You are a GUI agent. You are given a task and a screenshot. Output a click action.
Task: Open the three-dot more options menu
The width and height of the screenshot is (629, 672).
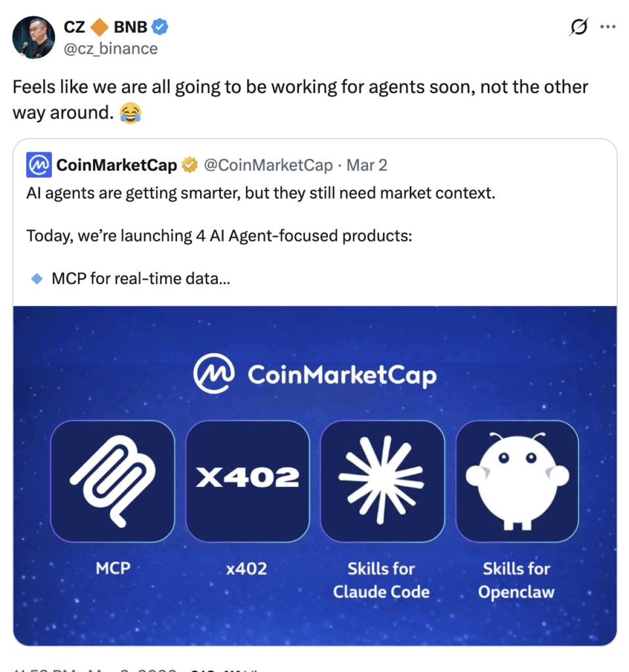click(608, 28)
